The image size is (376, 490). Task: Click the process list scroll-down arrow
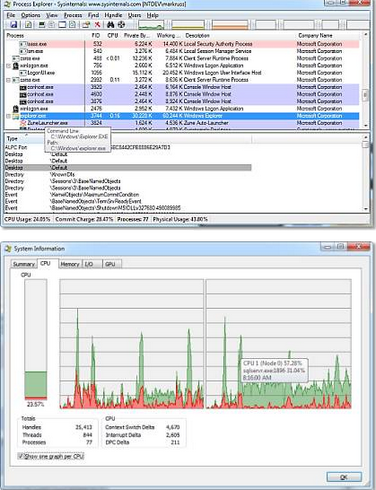366,126
